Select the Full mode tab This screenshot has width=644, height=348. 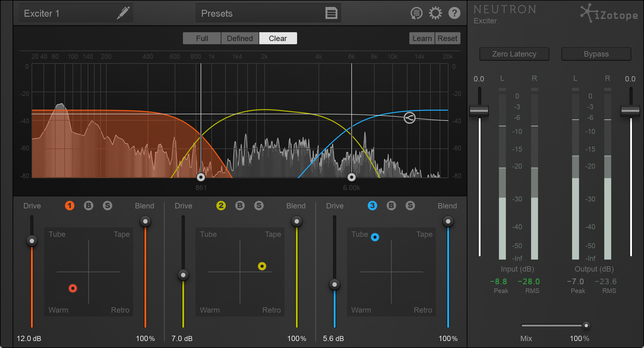pos(202,38)
